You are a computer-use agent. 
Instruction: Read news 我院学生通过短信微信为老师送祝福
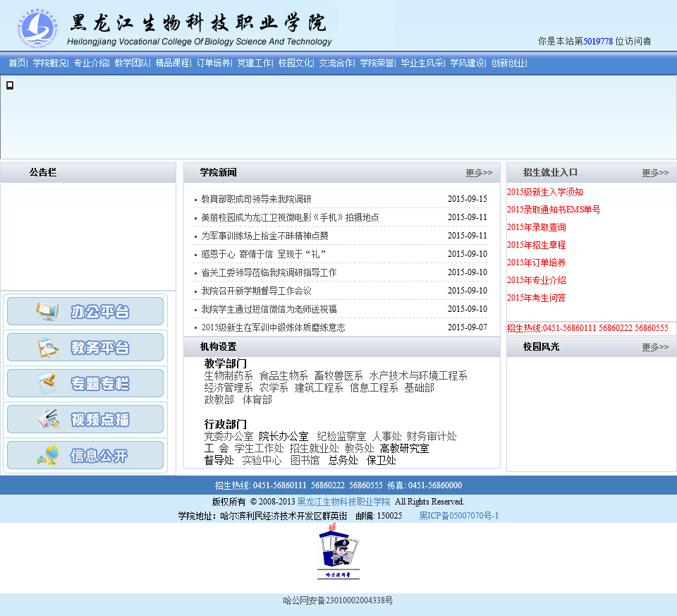pos(269,309)
